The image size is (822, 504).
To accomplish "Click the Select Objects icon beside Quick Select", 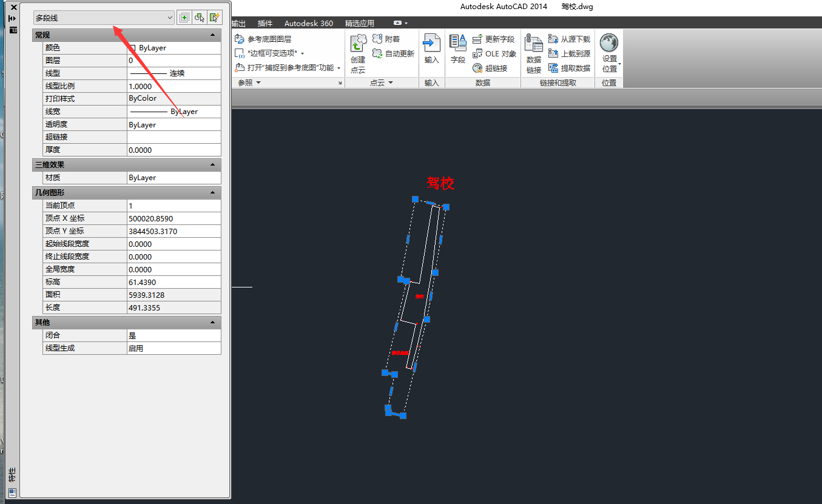I will (x=199, y=18).
